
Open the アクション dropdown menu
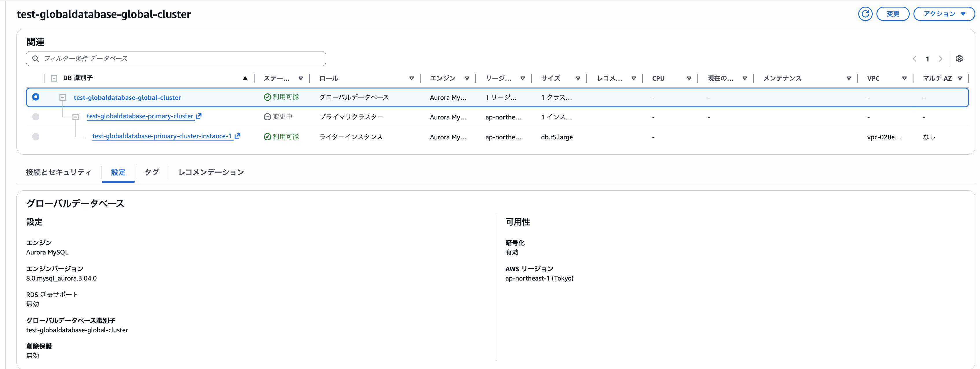pos(944,14)
